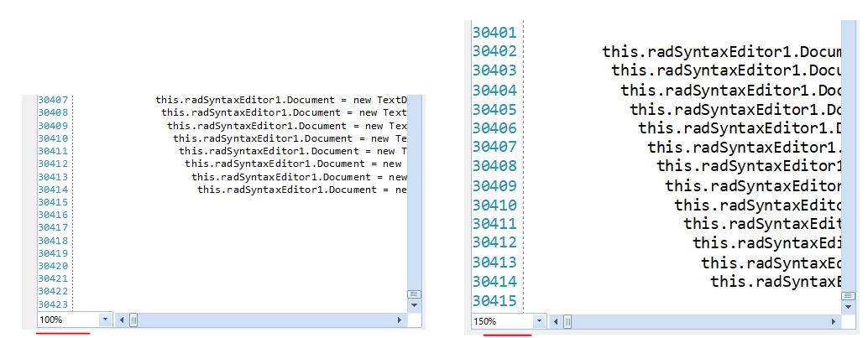Click code on line 30409 in 100% editor
Screen dimensions: 868x338
[287, 126]
